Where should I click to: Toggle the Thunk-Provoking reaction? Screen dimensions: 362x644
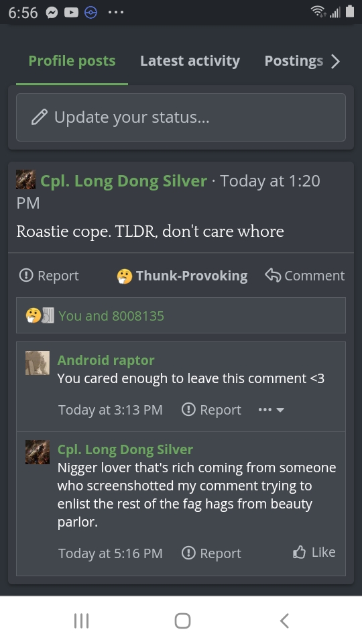(x=182, y=276)
